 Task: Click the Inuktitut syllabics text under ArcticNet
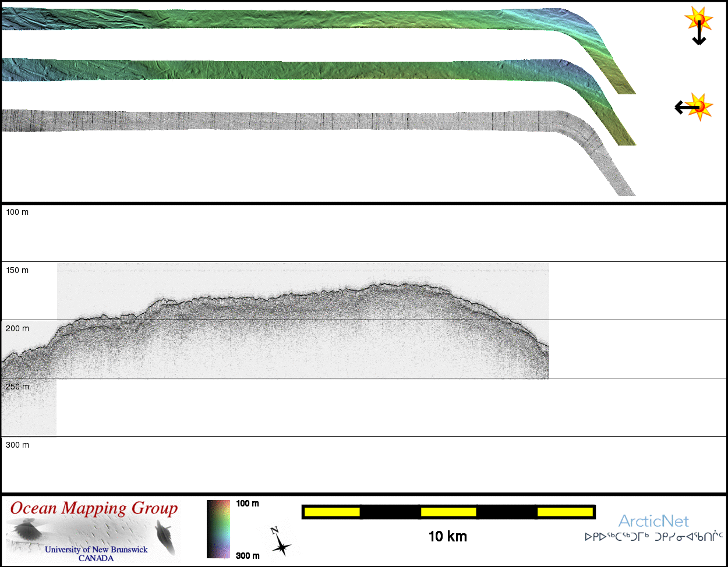coord(653,537)
